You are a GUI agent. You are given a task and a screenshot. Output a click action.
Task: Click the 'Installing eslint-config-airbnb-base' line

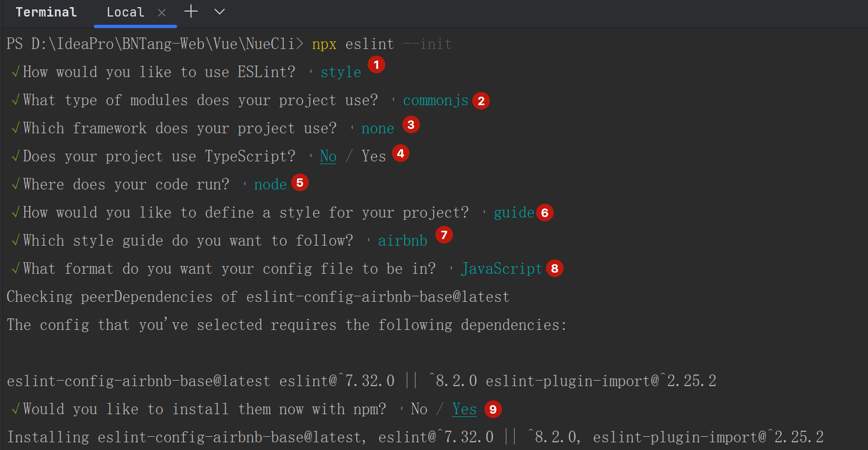coord(416,437)
